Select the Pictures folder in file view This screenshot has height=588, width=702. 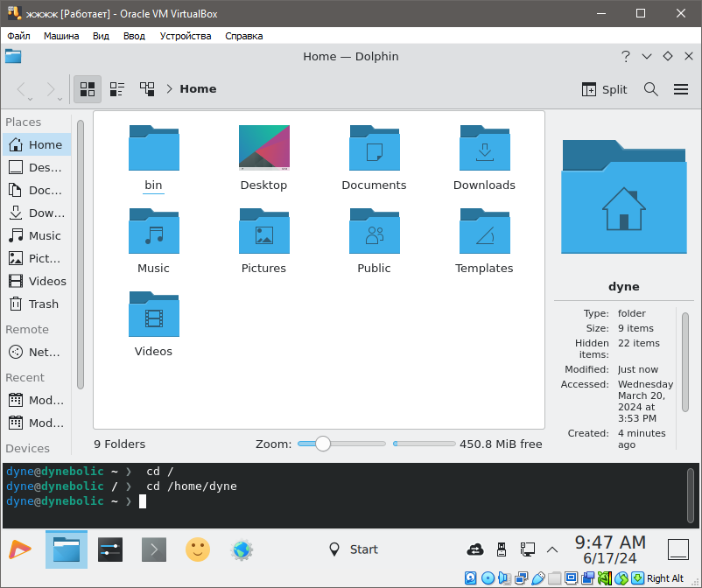[x=264, y=241]
